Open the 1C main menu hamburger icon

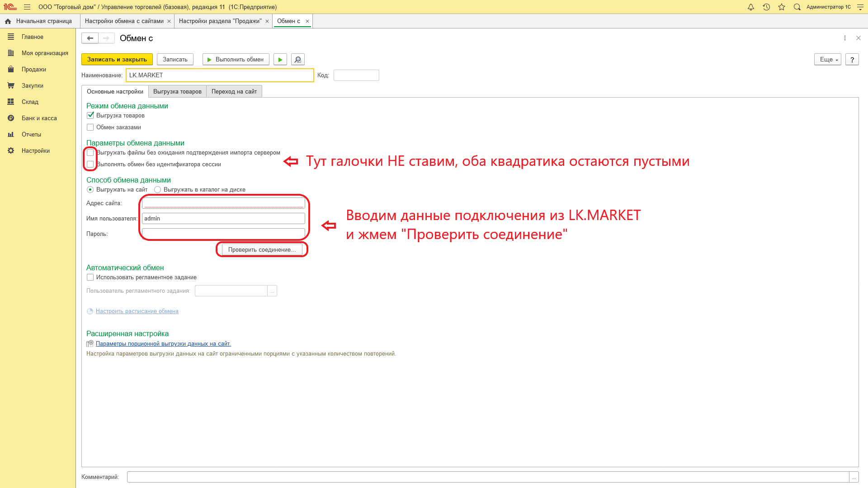click(x=27, y=7)
